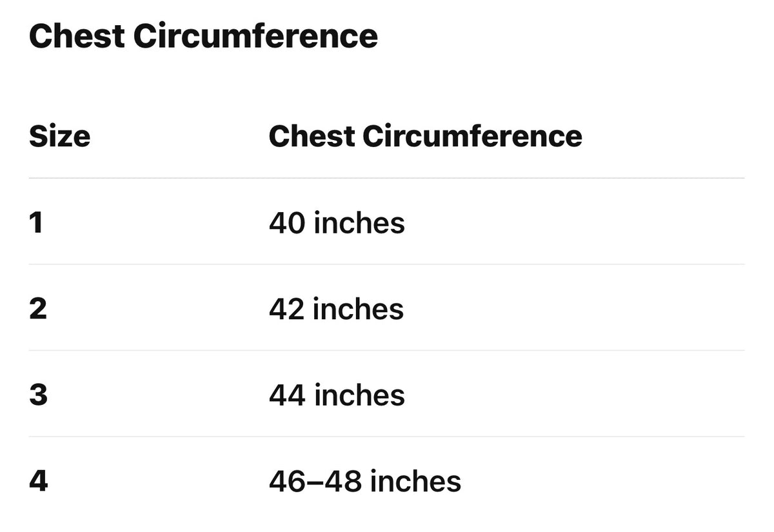Screen dimensions: 774x532
Task: Click size number 2 in the table
Action: [x=38, y=309]
